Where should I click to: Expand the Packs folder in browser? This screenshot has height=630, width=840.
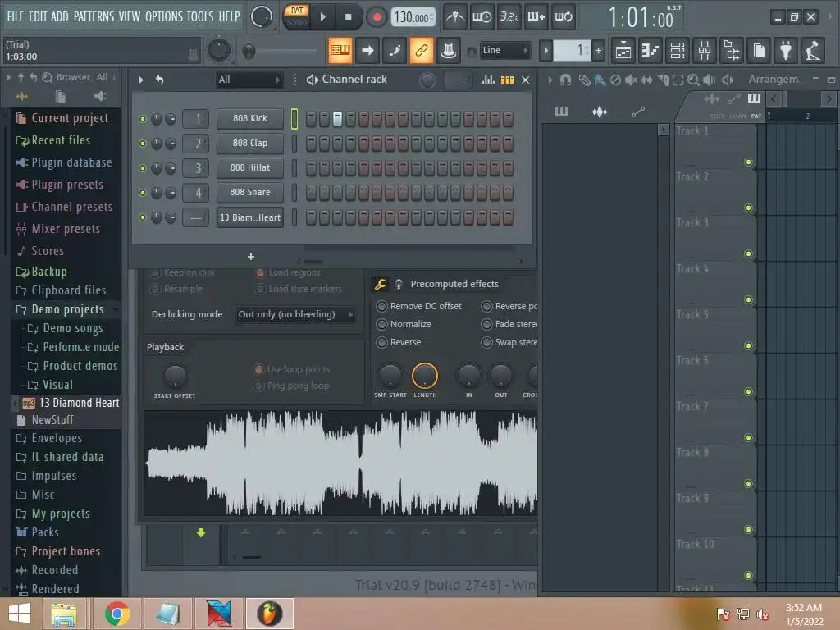tap(45, 532)
